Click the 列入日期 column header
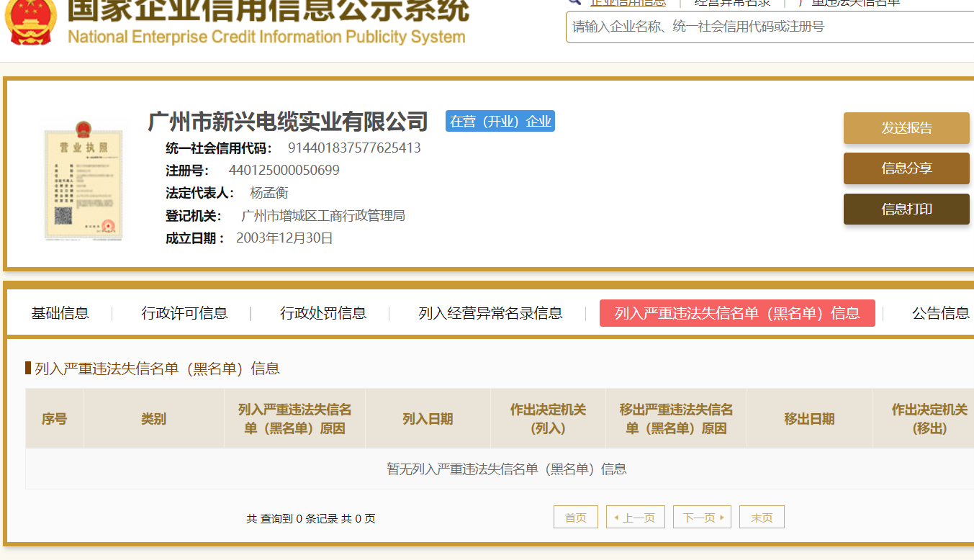This screenshot has width=974, height=560. pyautogui.click(x=428, y=419)
